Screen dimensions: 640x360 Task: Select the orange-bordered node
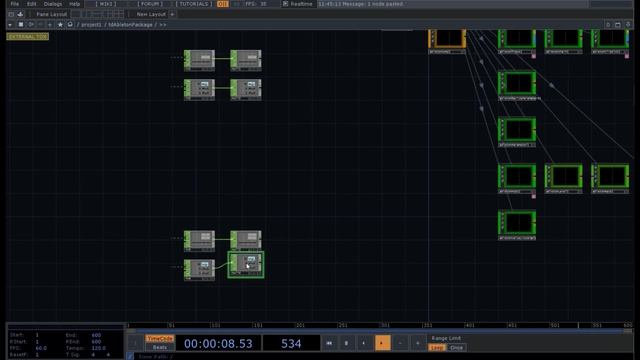pos(447,40)
